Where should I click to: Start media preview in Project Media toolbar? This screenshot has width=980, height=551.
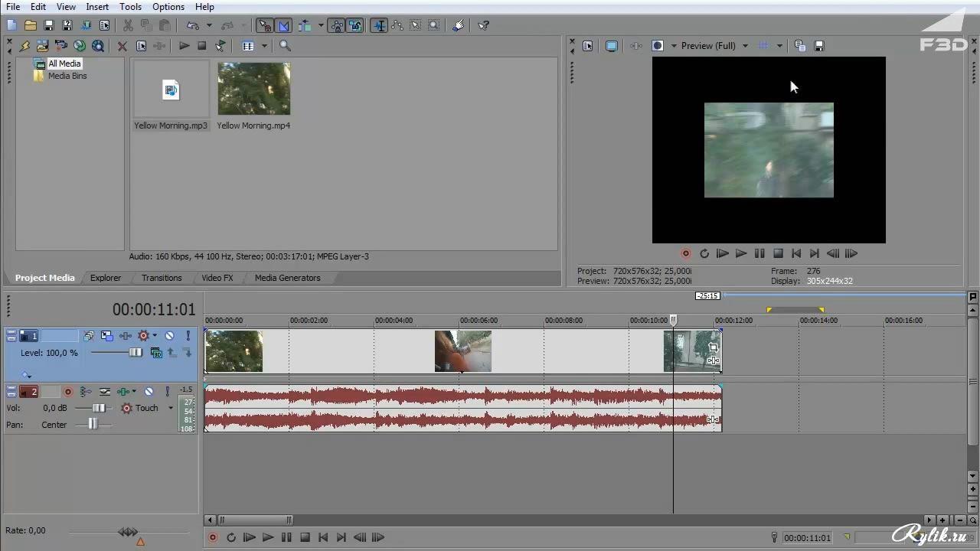tap(184, 46)
